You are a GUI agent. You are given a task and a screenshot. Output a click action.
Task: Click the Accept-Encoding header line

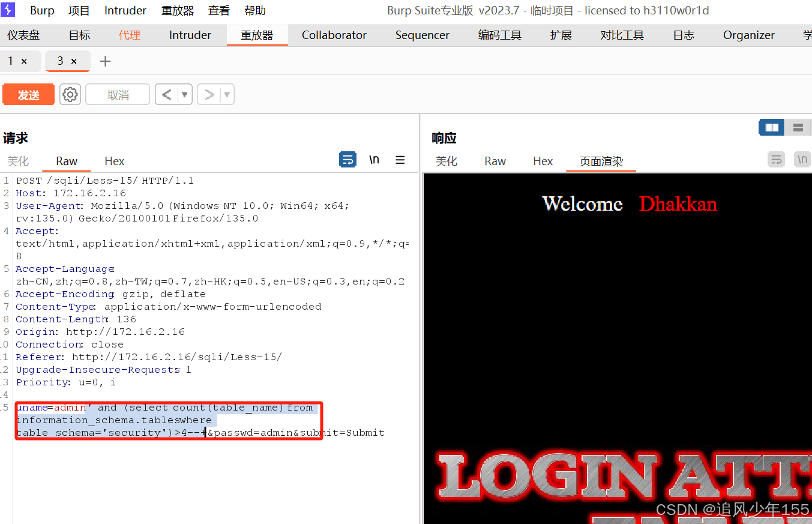click(111, 294)
